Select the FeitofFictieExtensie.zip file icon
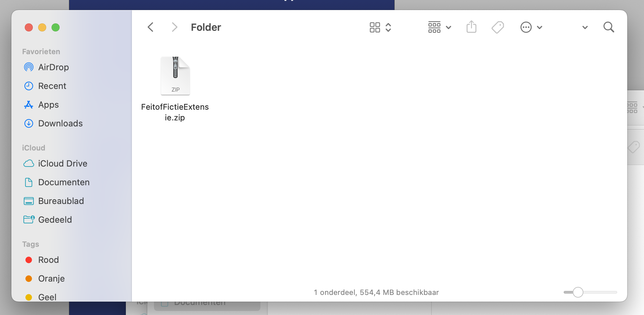This screenshot has height=315, width=644. (x=175, y=76)
